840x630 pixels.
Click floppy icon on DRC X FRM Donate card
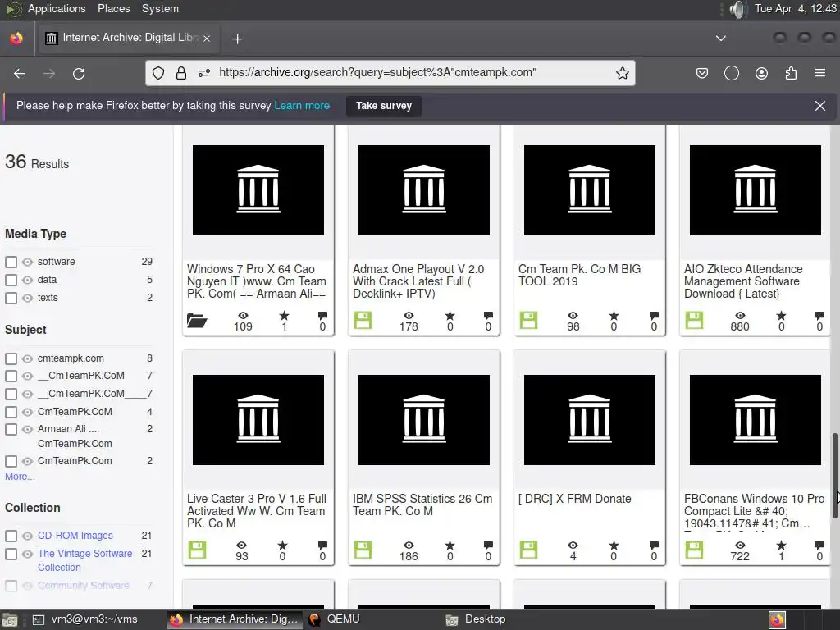(x=528, y=550)
